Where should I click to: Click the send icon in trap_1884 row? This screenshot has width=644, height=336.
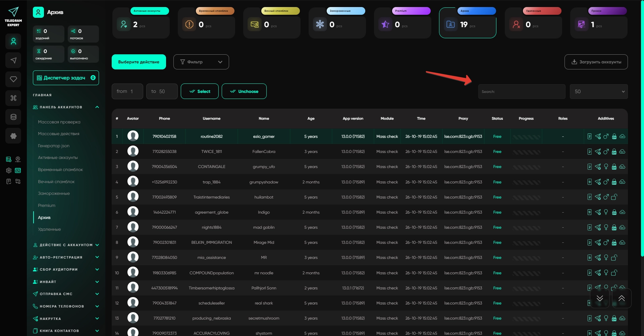tap(598, 182)
